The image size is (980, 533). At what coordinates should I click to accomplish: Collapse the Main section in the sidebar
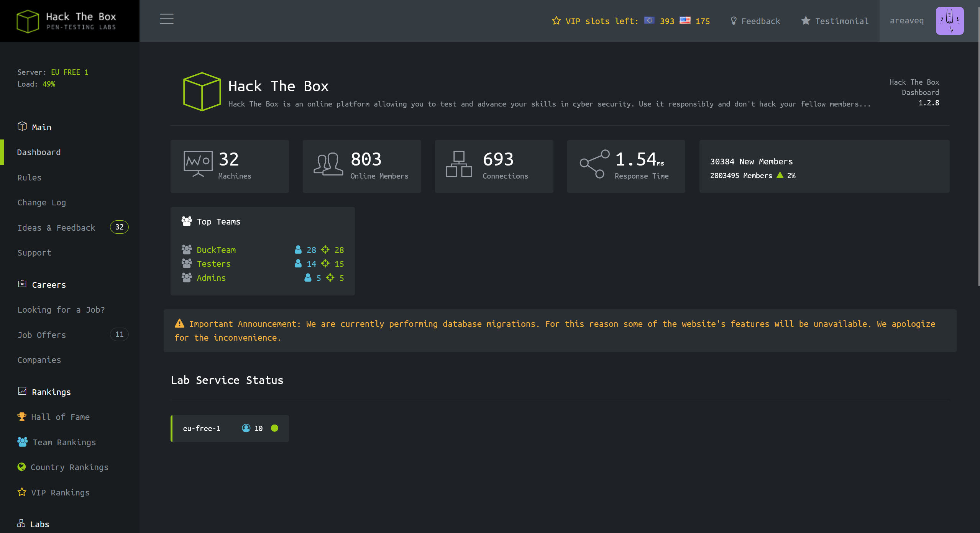41,127
